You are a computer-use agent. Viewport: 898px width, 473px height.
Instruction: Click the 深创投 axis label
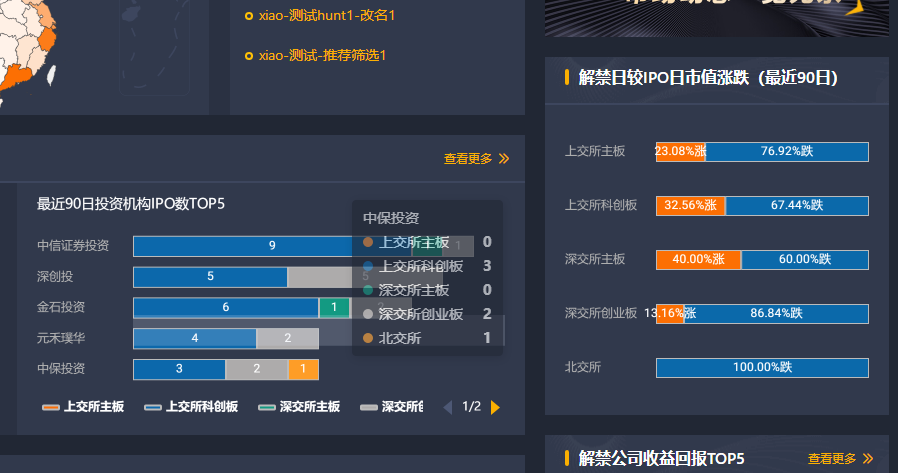[x=55, y=277]
